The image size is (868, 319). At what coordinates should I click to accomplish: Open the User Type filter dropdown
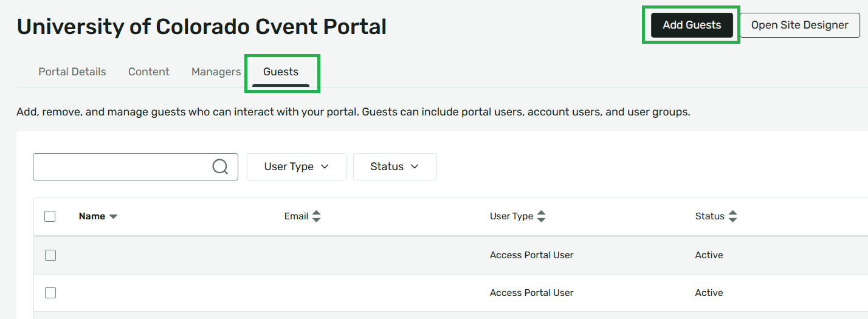click(x=297, y=166)
